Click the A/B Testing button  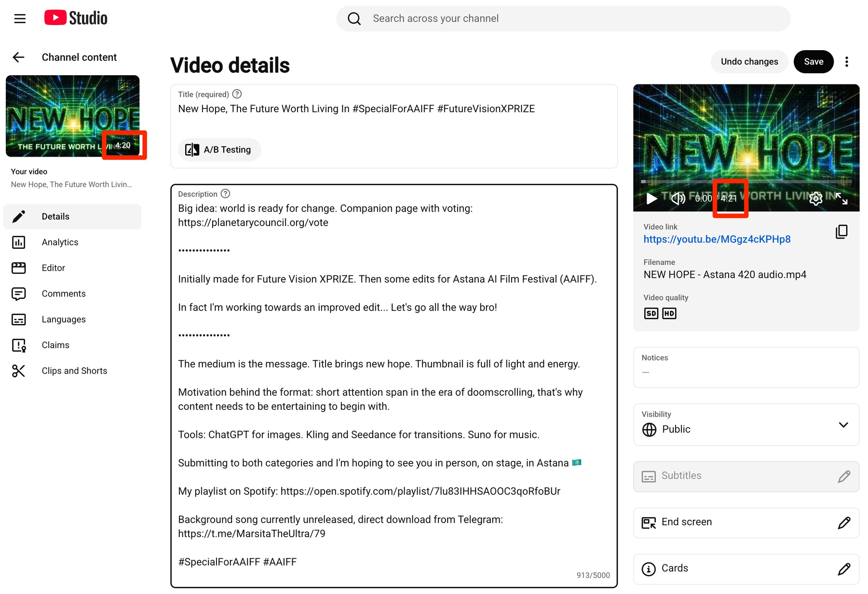click(x=219, y=149)
